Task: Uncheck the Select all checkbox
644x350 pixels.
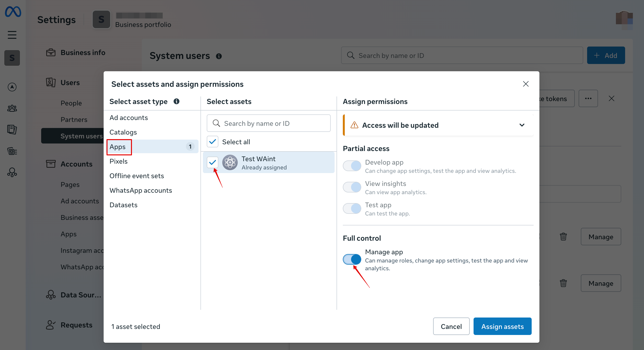Action: [x=213, y=142]
